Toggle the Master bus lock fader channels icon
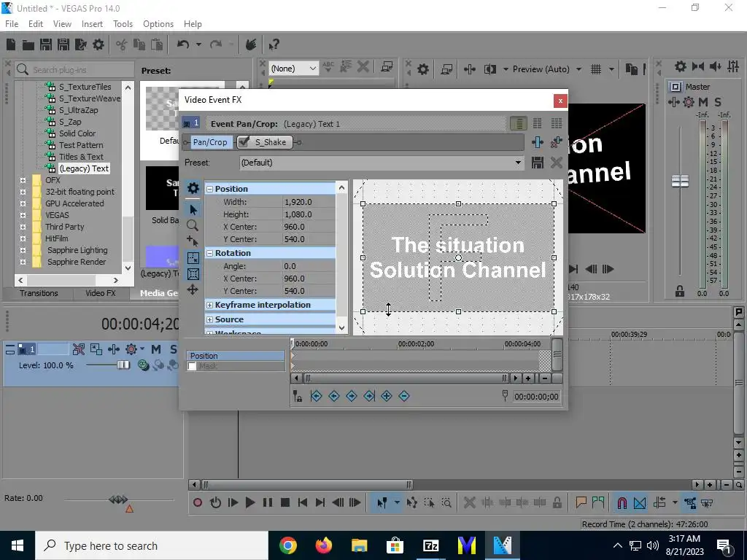Viewport: 747px width, 560px height. click(x=680, y=292)
